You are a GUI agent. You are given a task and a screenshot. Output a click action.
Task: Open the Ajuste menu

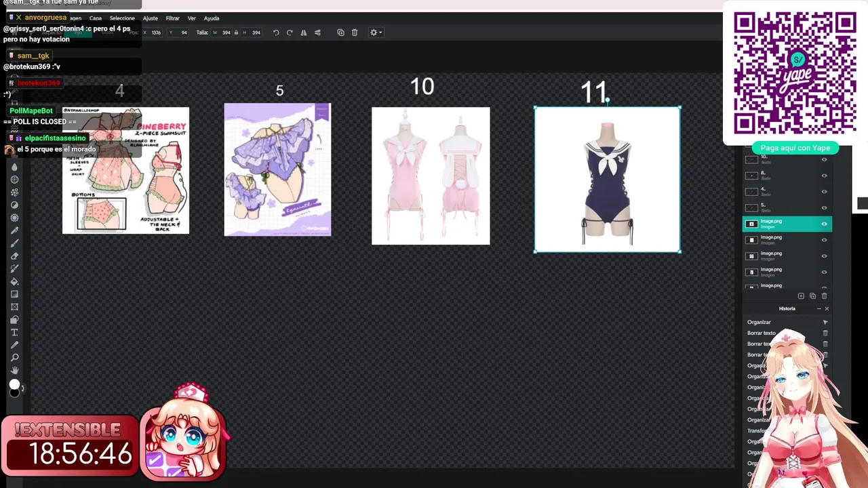click(x=150, y=18)
